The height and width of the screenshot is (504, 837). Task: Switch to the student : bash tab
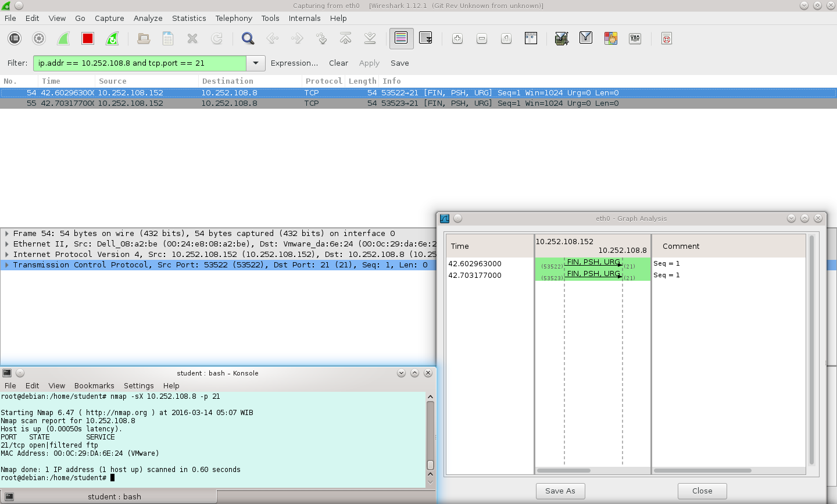click(109, 496)
